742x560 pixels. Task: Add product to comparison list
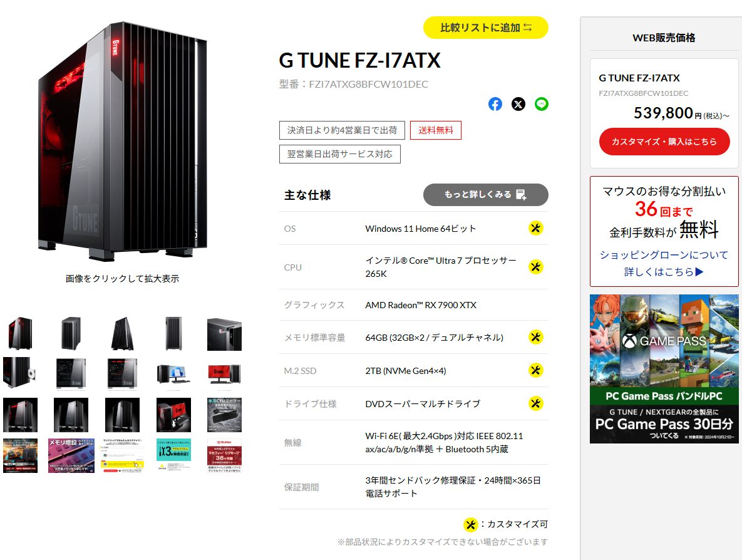(485, 28)
